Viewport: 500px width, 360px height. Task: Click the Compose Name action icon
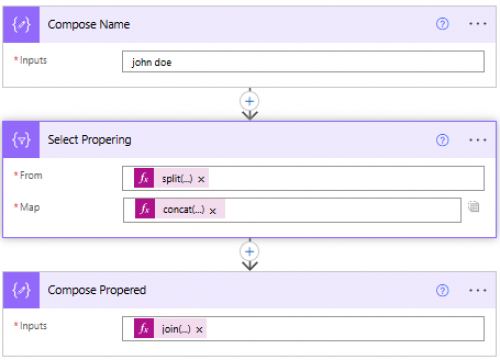coord(21,25)
